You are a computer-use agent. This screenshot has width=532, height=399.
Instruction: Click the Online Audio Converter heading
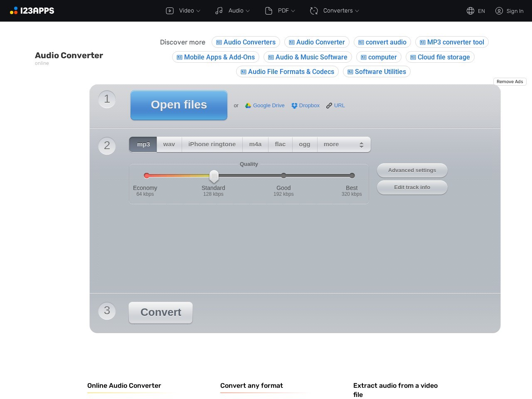click(124, 386)
